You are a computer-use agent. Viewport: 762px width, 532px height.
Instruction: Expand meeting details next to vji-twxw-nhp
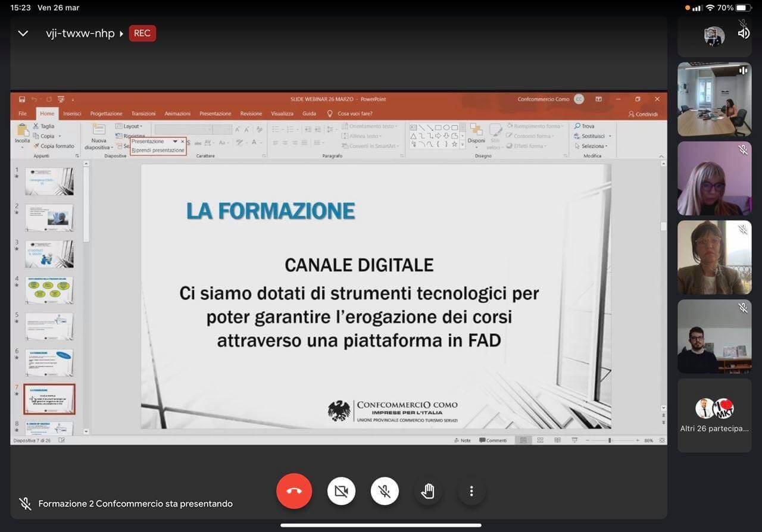121,33
